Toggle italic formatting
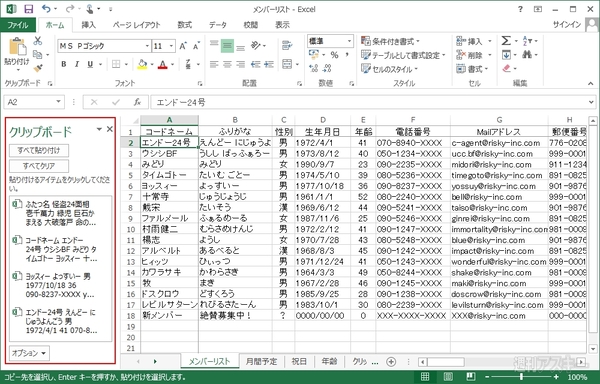The image size is (600, 384). tap(77, 64)
